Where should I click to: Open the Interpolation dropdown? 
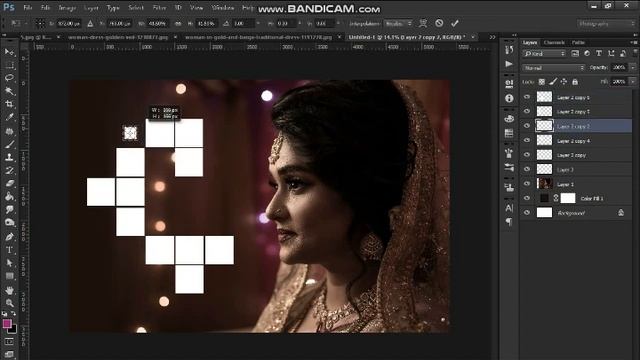398,24
